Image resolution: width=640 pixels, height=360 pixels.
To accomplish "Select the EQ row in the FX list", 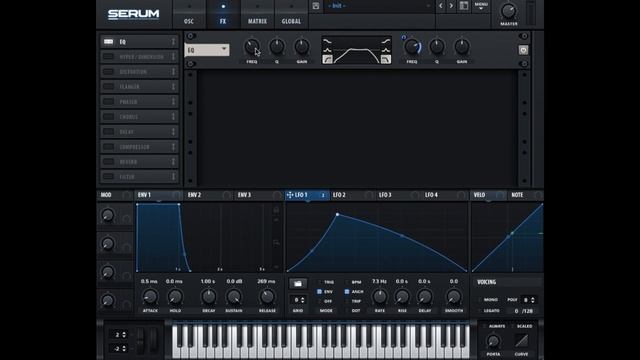I will click(139, 42).
